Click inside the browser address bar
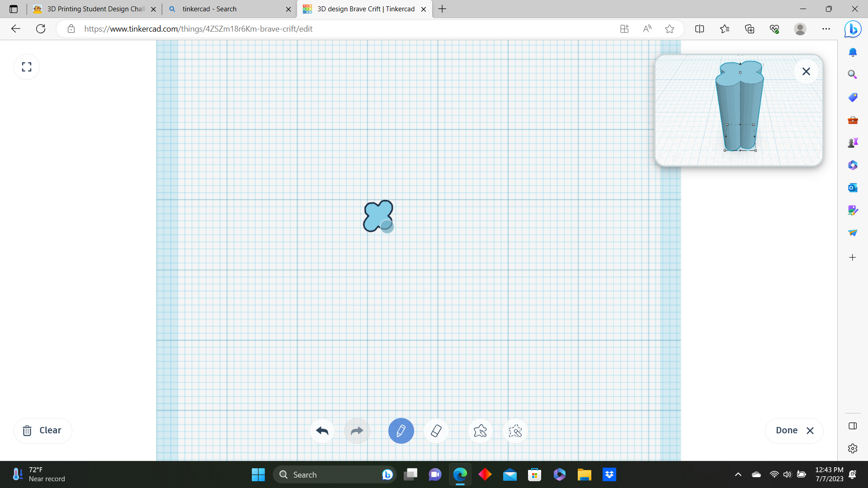 316,28
